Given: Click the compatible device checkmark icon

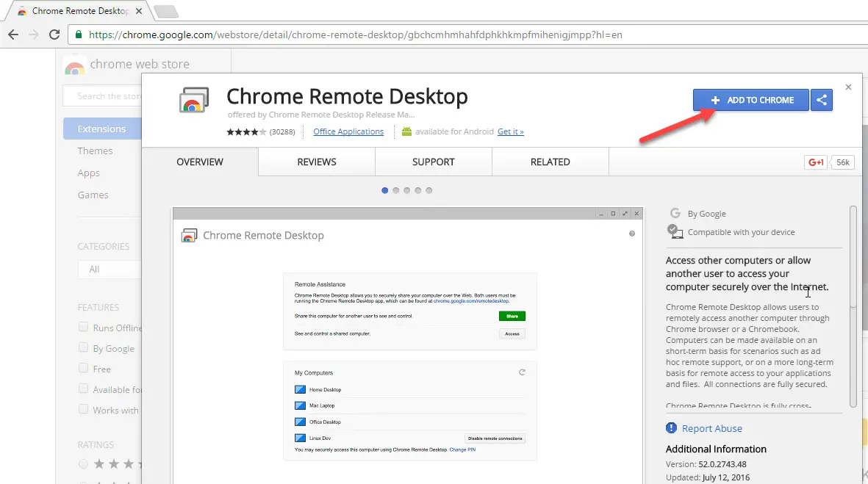Looking at the screenshot, I should tap(675, 231).
